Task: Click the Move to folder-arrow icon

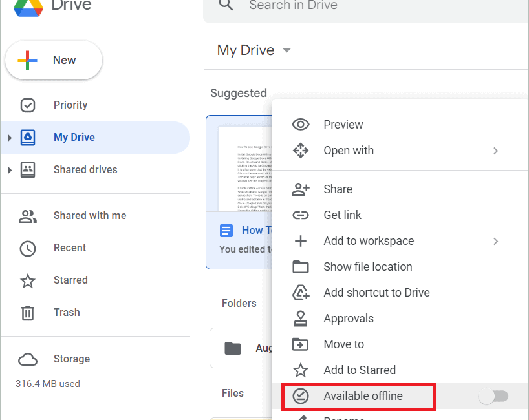Action: point(301,344)
